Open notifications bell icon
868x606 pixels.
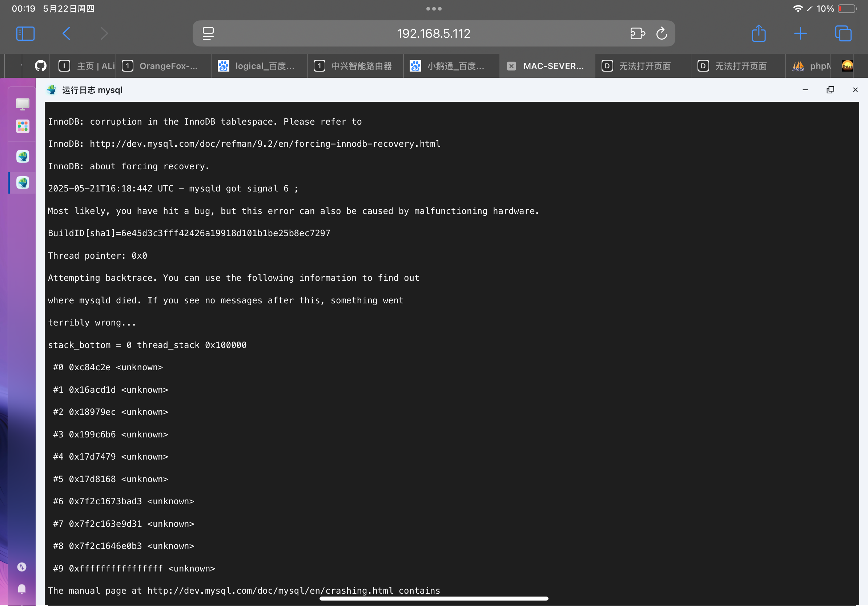click(22, 589)
